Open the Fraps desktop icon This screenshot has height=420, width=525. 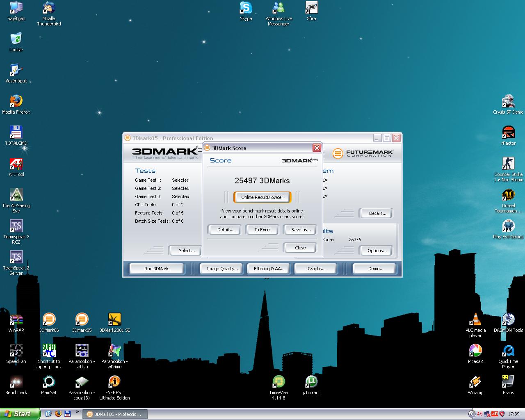click(x=508, y=386)
